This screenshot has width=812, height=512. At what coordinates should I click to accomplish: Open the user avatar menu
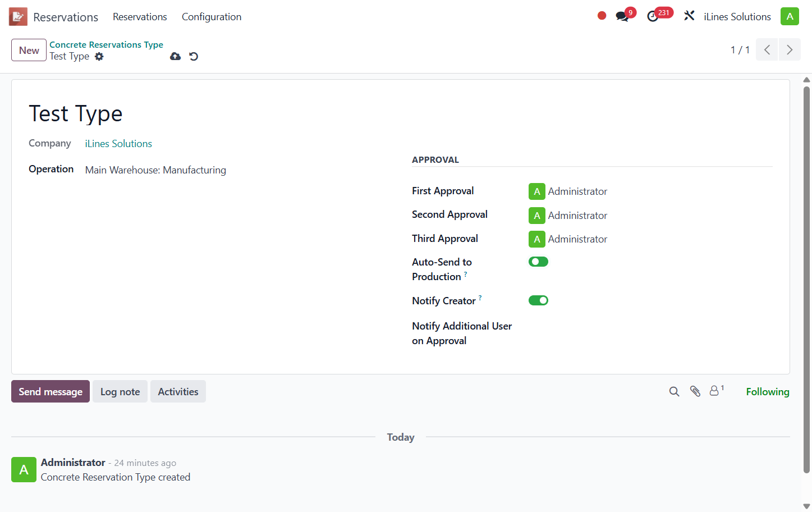point(790,16)
